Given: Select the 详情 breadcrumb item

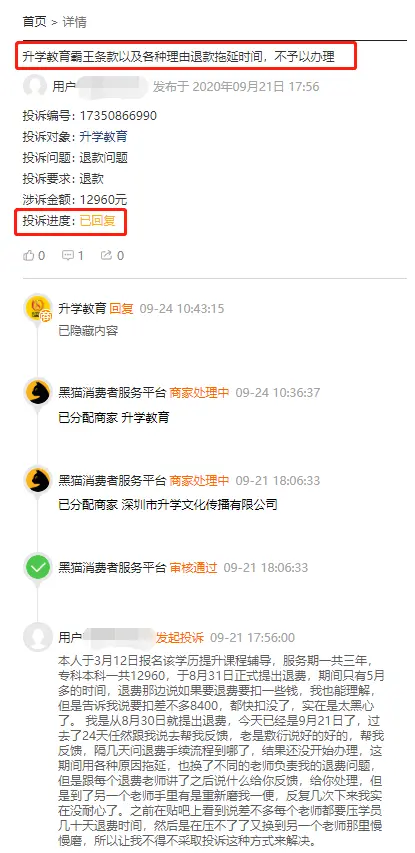Looking at the screenshot, I should point(74,22).
